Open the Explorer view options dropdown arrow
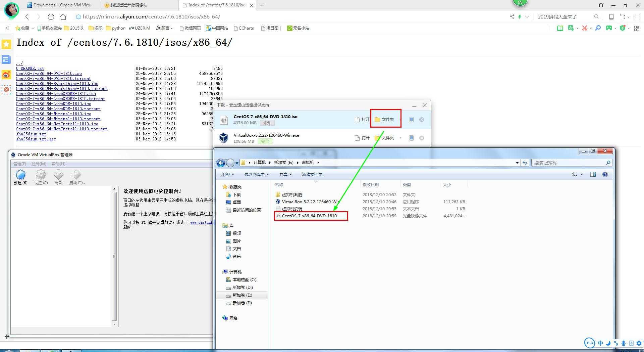 (x=582, y=174)
